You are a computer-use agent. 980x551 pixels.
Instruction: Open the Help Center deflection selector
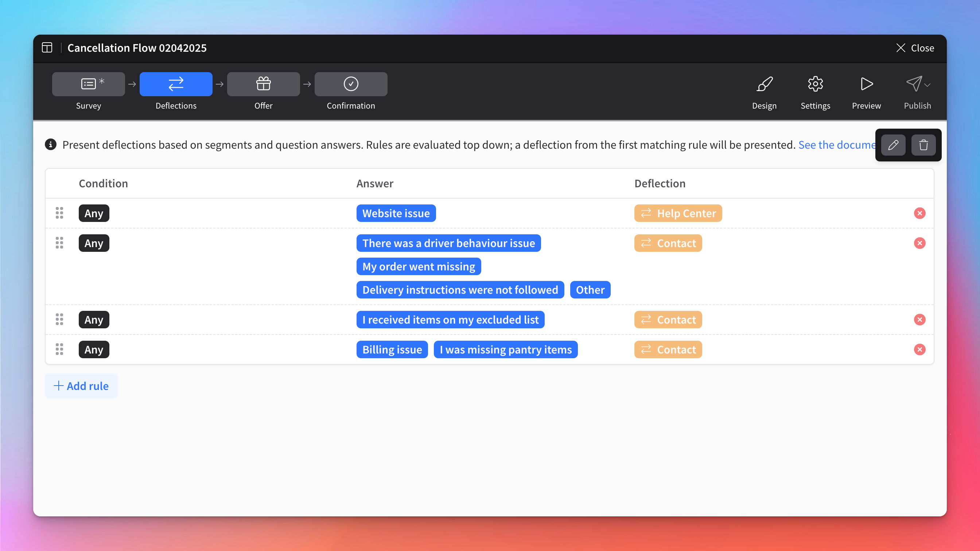pos(678,213)
